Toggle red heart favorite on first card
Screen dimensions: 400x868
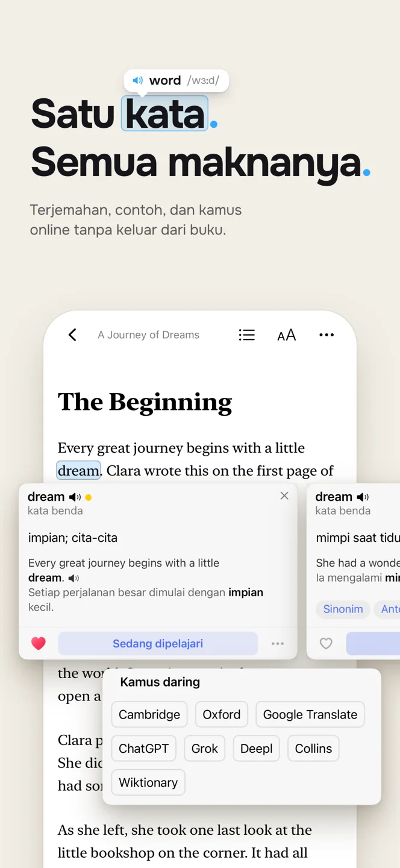click(39, 644)
